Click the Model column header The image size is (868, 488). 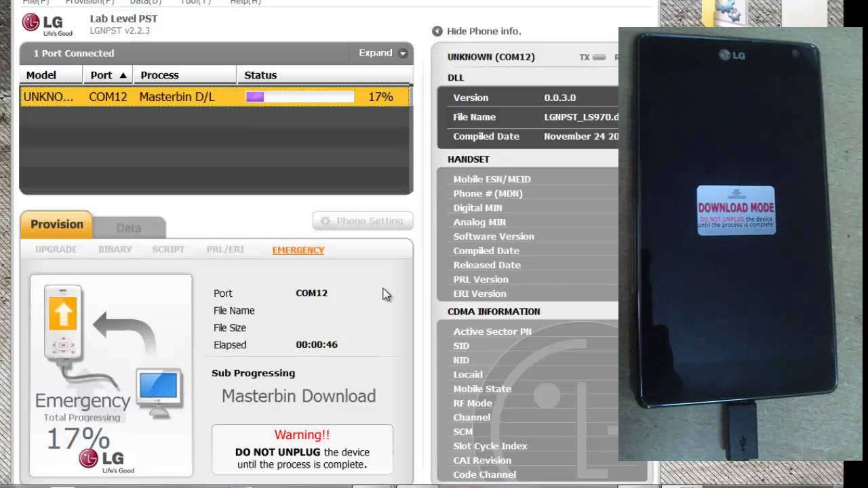click(x=51, y=75)
